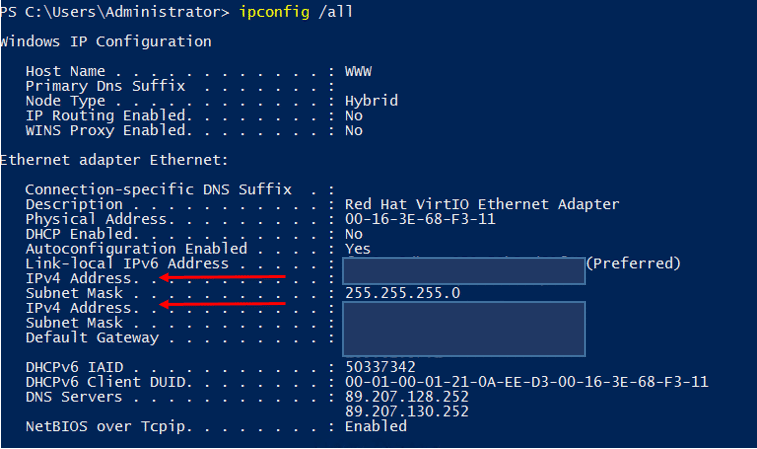Select the subnet mask 255.255.255.0
The width and height of the screenshot is (757, 449).
click(x=402, y=293)
